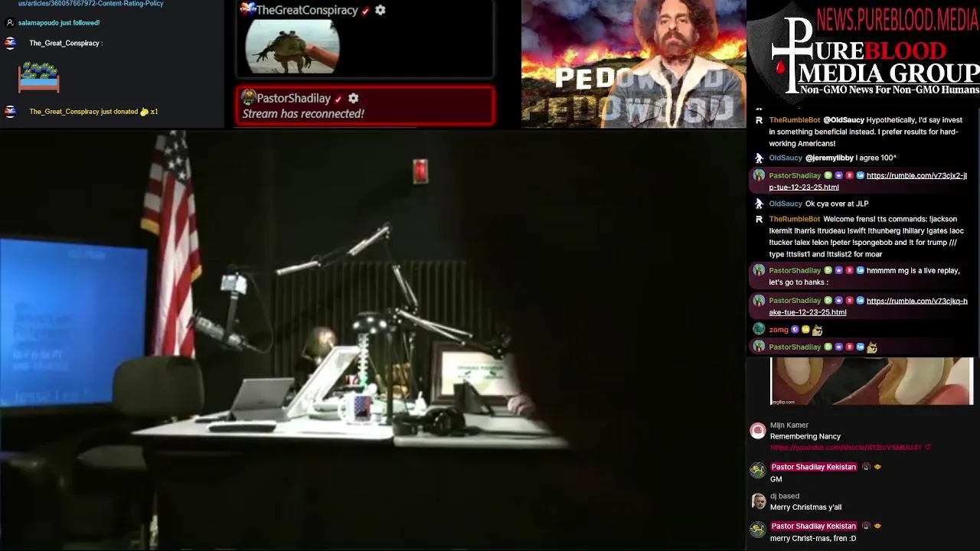980x551 pixels.
Task: Open rumble hake-tue-12-23-25 link
Action: (868, 306)
